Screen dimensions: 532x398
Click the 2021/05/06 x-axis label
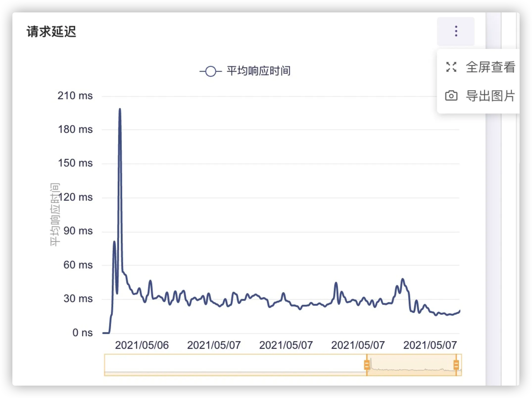tap(142, 345)
